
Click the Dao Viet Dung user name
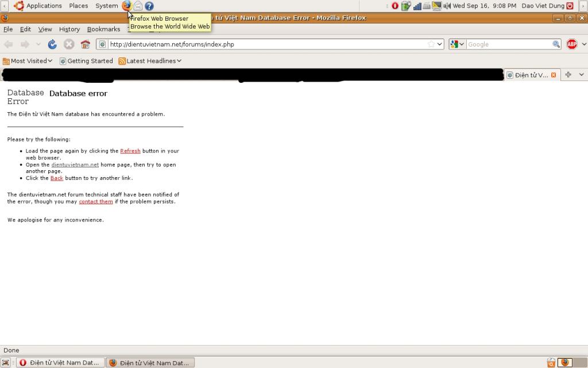pos(543,6)
